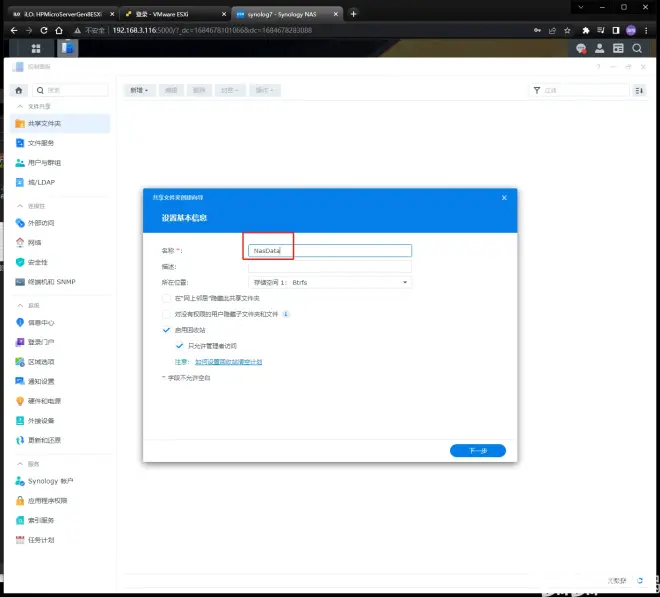The width and height of the screenshot is (660, 597).
Task: Click the sort order icon beside filter
Action: tap(639, 90)
